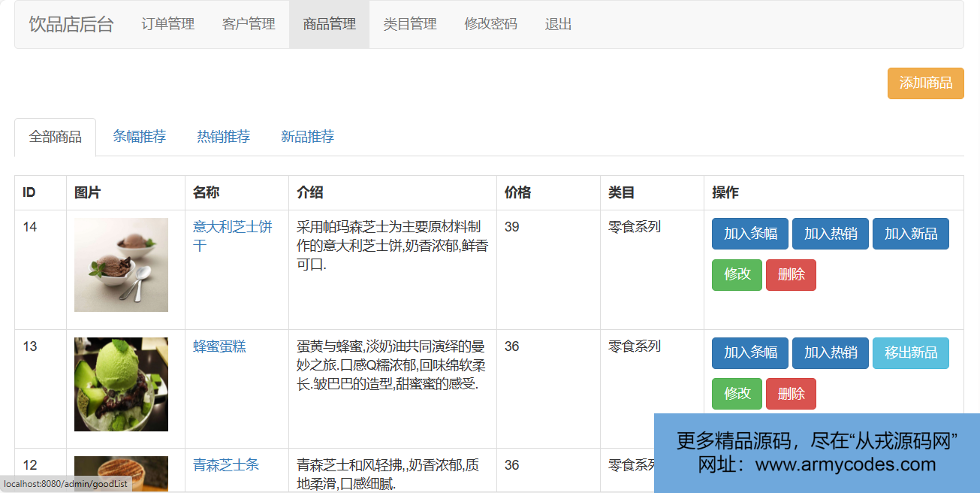Select the 全部商品 tab
The width and height of the screenshot is (980, 493).
(56, 137)
